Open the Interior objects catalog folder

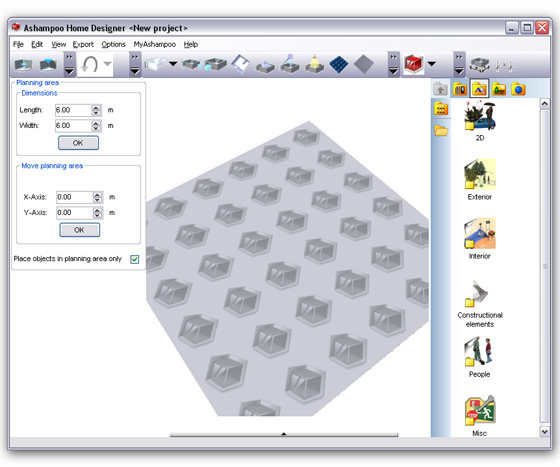(480, 239)
